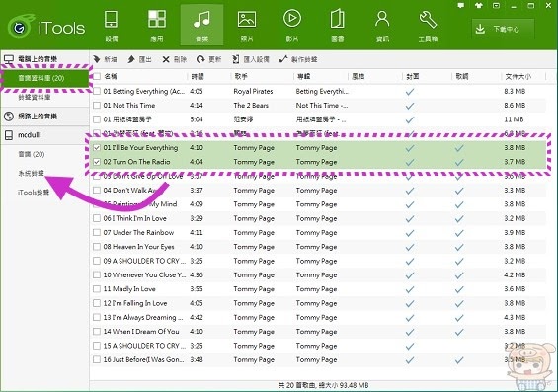Check the 01 Not This Time checkbox
Image resolution: width=558 pixels, height=392 pixels.
pyautogui.click(x=97, y=106)
